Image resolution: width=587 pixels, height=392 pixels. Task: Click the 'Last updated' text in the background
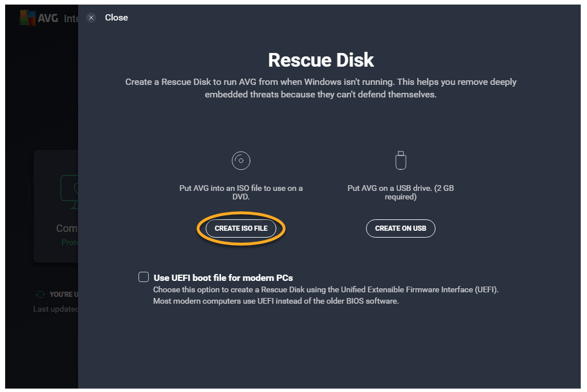(x=55, y=309)
